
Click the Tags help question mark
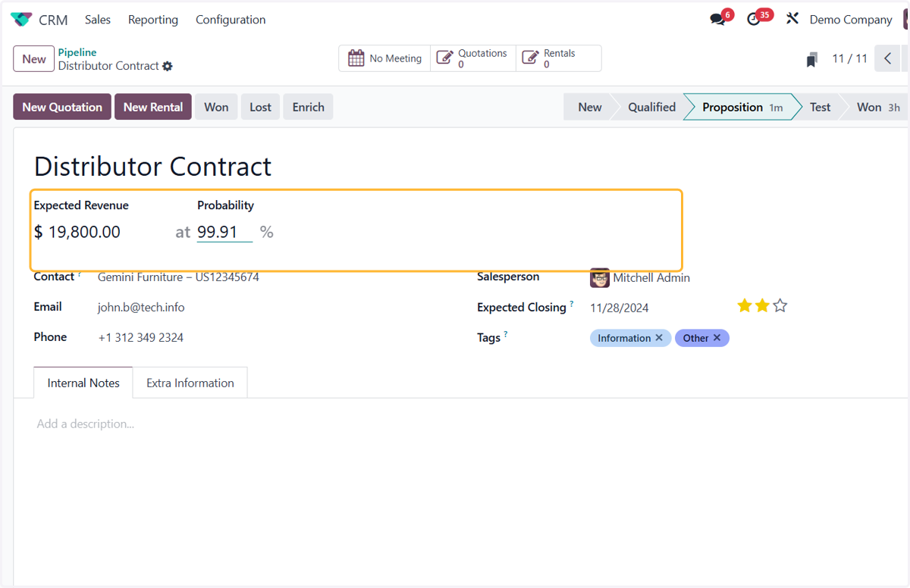click(506, 333)
